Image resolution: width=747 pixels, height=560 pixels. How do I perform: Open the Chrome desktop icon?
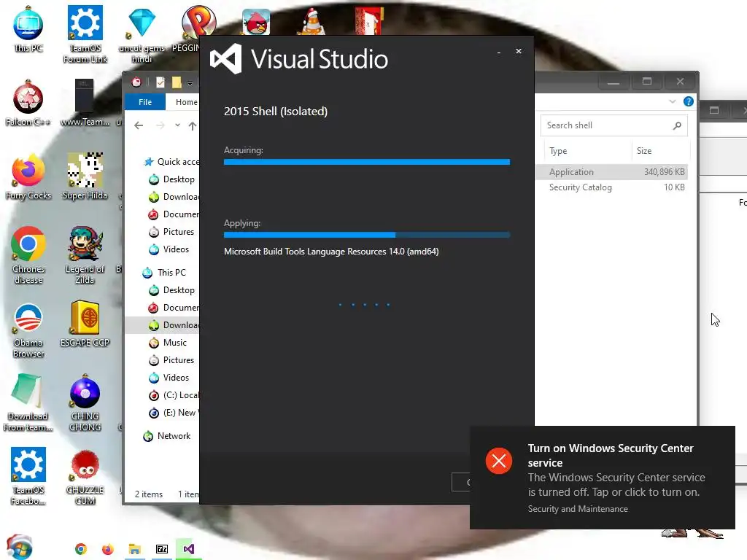[x=28, y=256]
